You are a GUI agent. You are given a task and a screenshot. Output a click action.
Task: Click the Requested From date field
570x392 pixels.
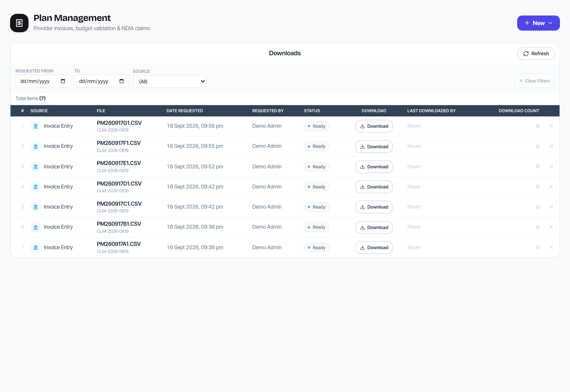click(43, 81)
